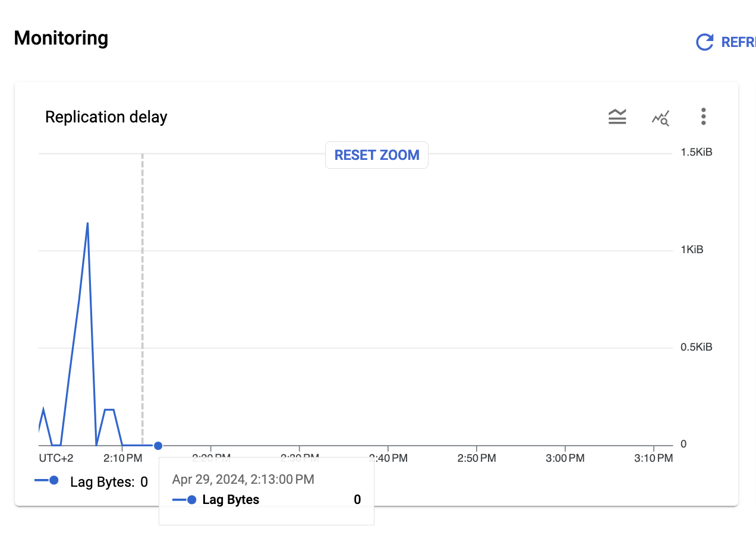Click the Replication delay chart title
This screenshot has height=542, width=756.
pos(106,116)
